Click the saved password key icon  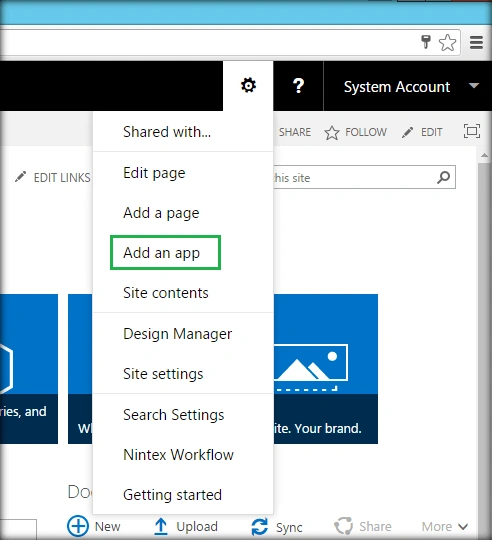click(x=426, y=42)
